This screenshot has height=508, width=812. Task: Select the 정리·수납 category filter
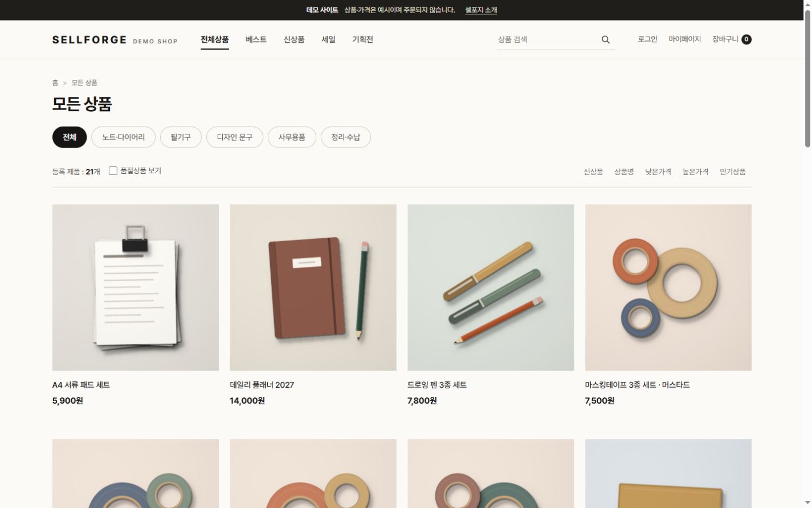[x=345, y=137]
